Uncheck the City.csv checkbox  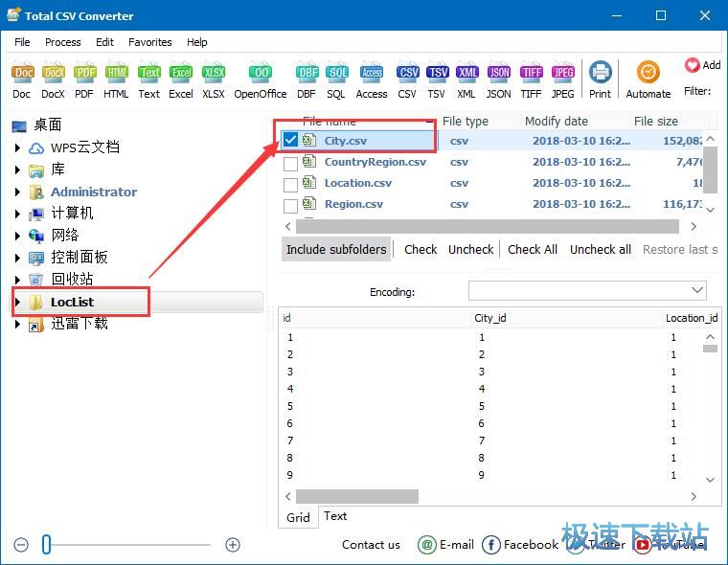pos(290,140)
